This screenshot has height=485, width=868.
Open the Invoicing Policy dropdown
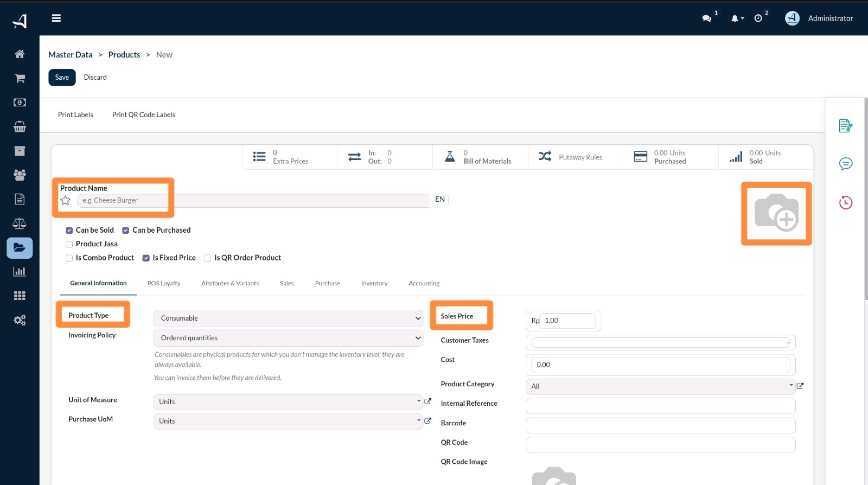click(288, 338)
